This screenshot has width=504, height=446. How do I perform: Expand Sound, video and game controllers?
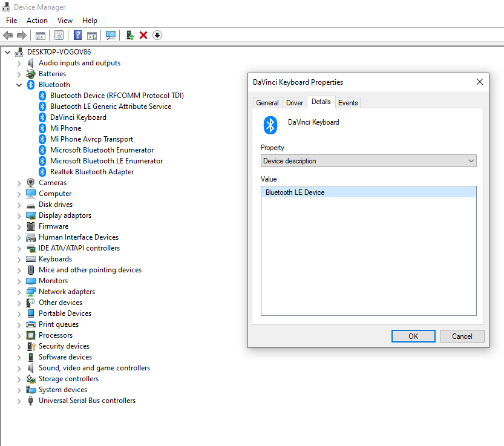[x=19, y=368]
